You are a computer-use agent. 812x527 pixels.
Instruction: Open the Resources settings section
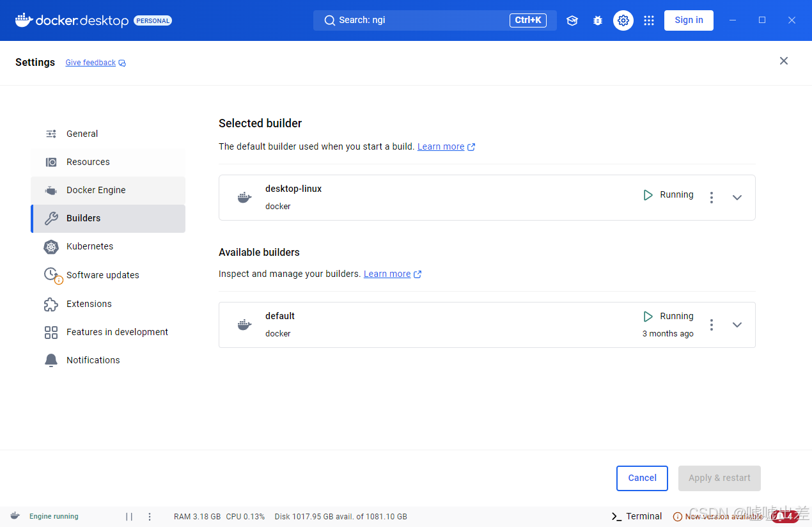pos(108,162)
